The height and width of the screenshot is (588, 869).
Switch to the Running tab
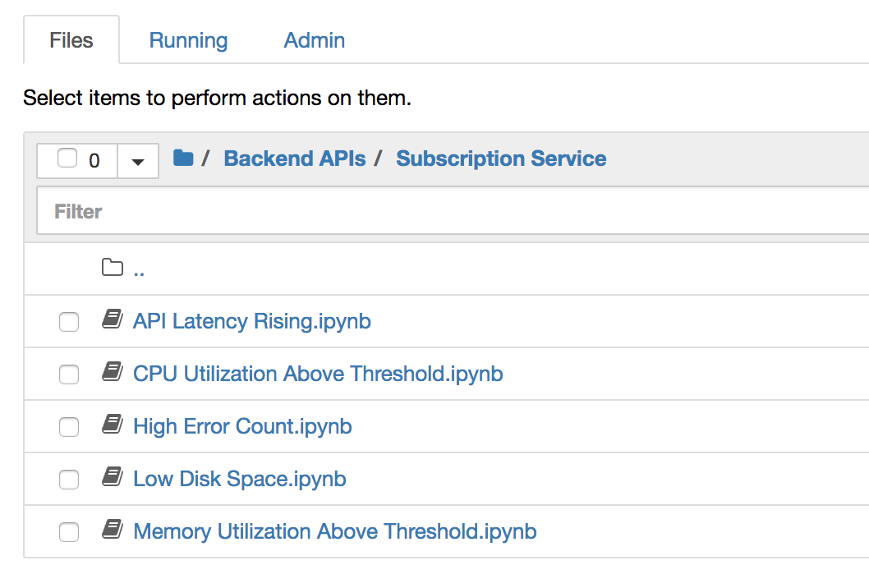[188, 40]
